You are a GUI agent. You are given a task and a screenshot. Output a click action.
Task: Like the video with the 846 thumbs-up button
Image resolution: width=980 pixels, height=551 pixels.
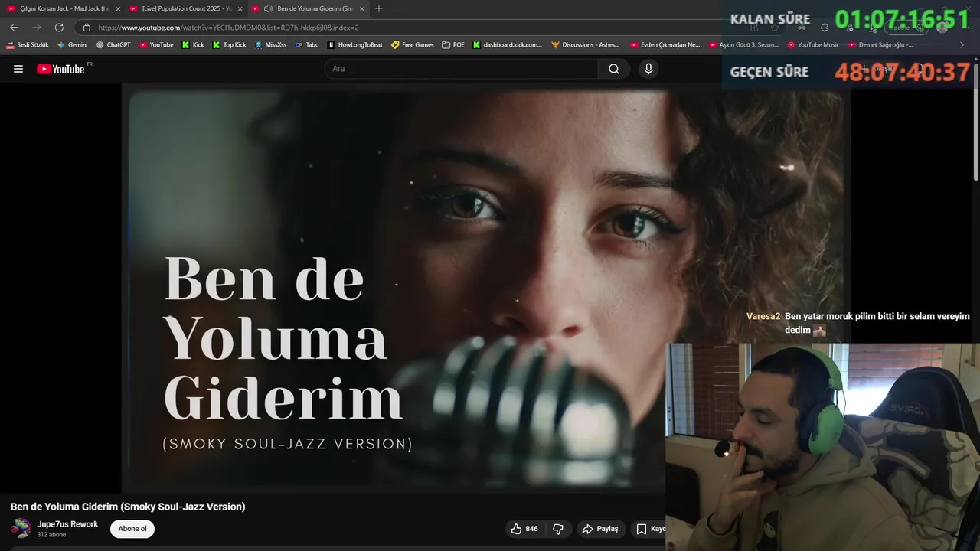tap(524, 529)
